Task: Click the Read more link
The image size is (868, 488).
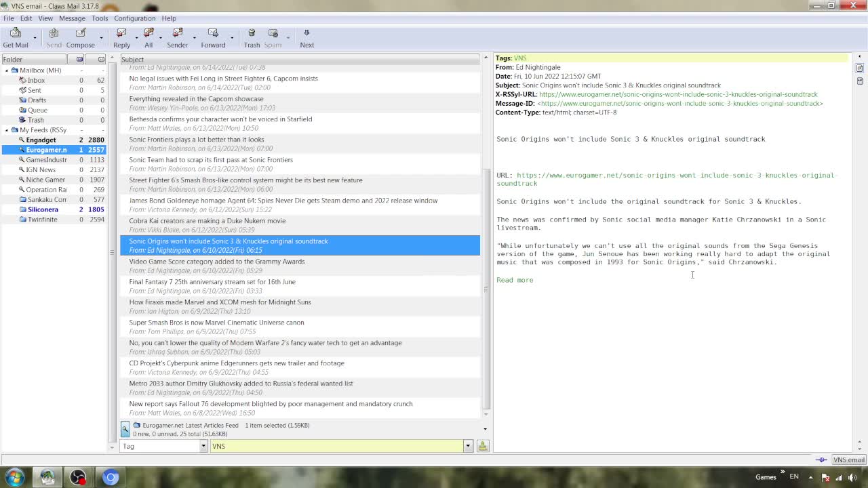Action: click(x=515, y=280)
